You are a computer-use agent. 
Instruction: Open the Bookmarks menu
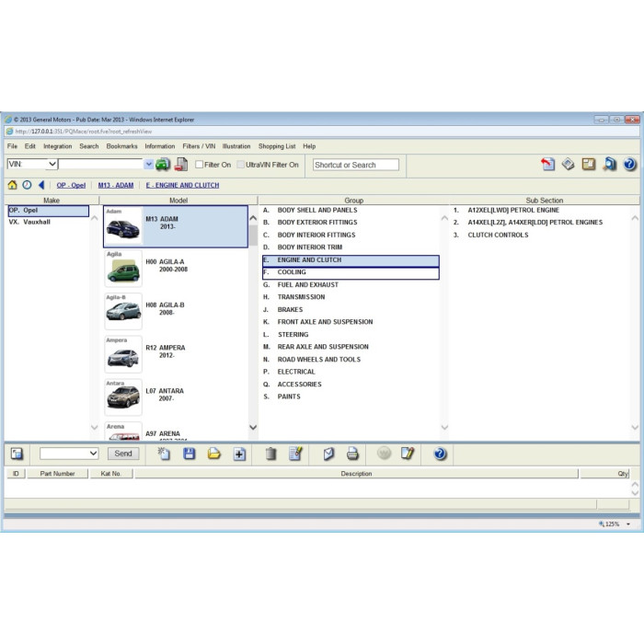tap(122, 146)
